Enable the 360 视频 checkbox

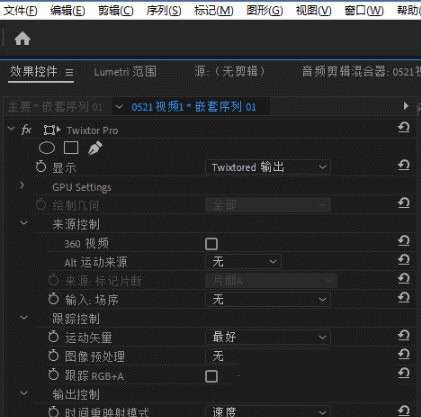[x=211, y=244]
